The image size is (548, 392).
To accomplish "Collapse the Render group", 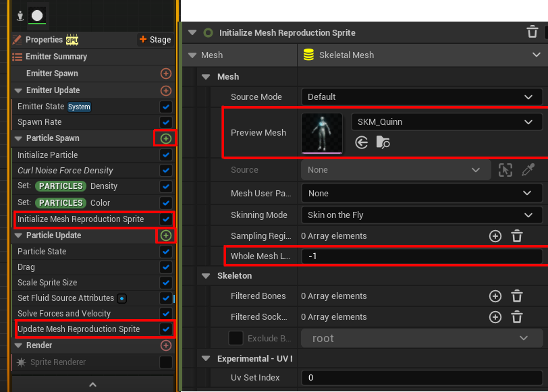I will [x=18, y=345].
